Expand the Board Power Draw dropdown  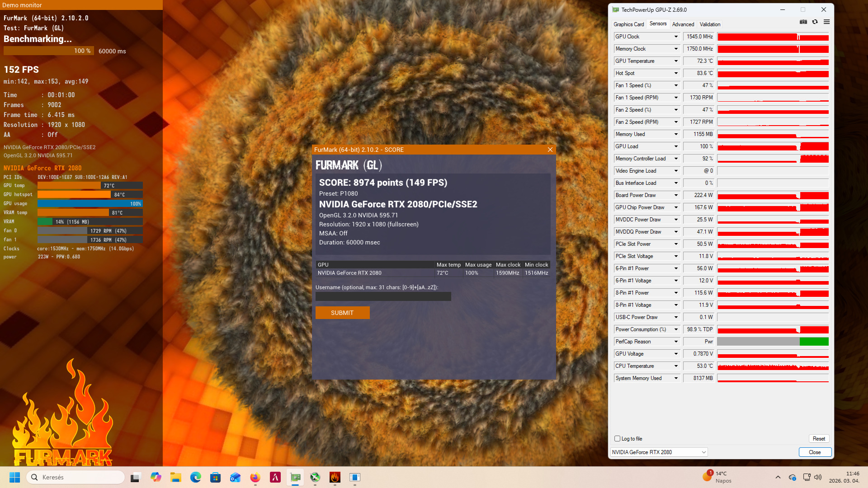[676, 195]
